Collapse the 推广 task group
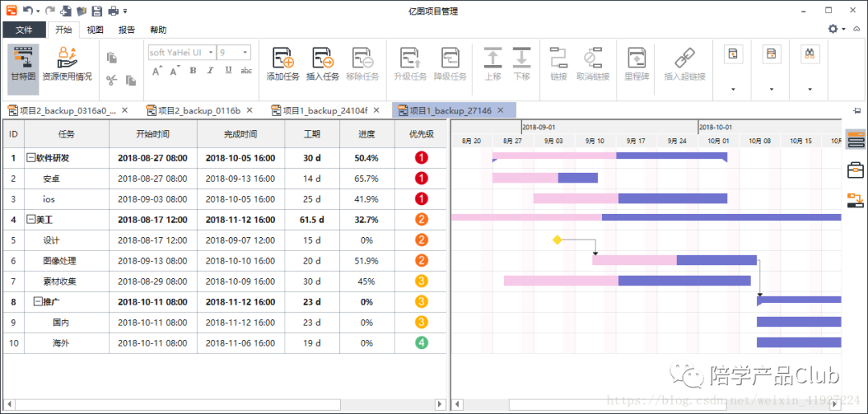The image size is (868, 414). coord(37,301)
